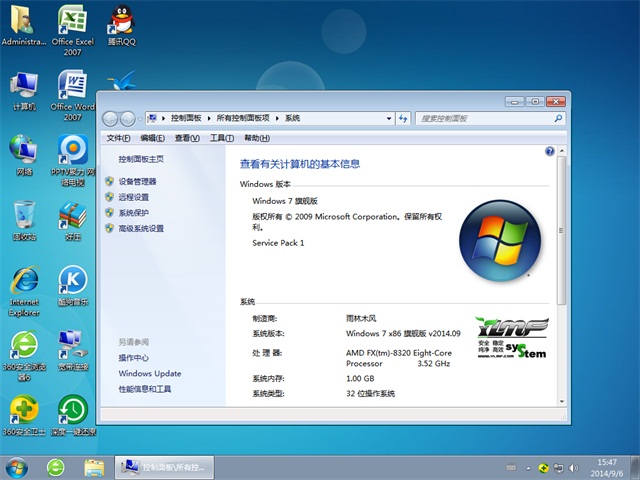This screenshot has height=480, width=640.
Task: Launch the PPTV network TV shortcut
Action: (73, 160)
